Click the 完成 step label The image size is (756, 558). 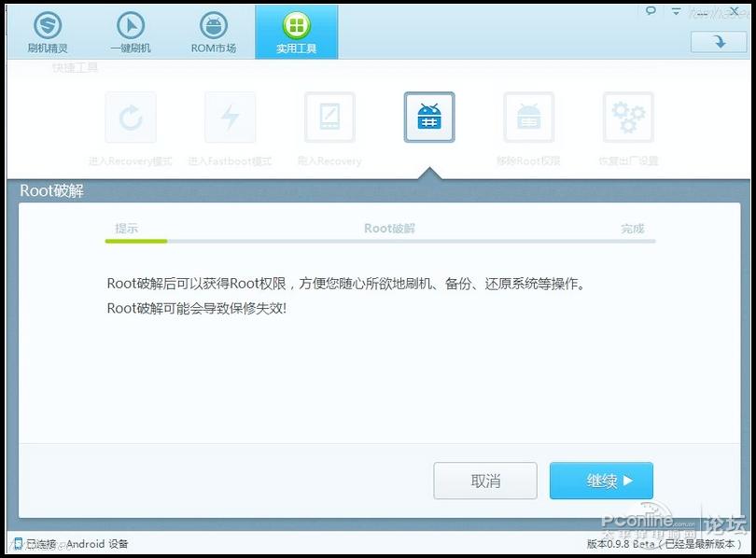click(x=633, y=229)
